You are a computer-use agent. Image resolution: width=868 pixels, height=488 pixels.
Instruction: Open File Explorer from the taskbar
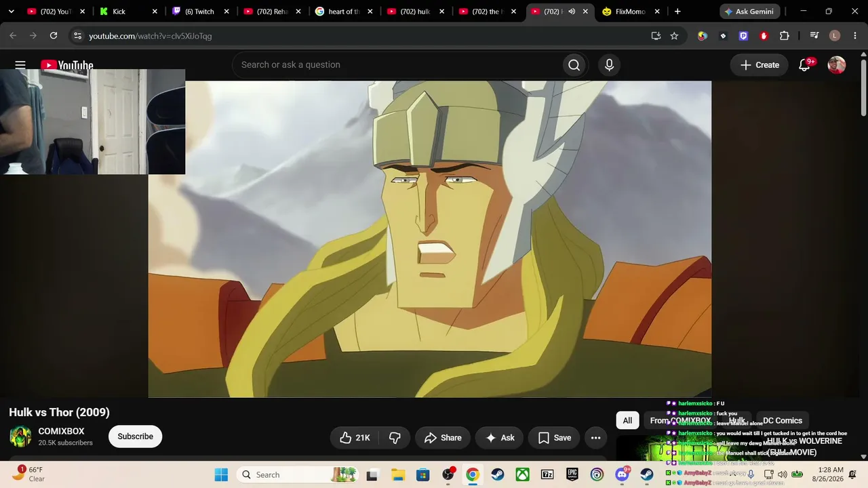[x=397, y=474]
